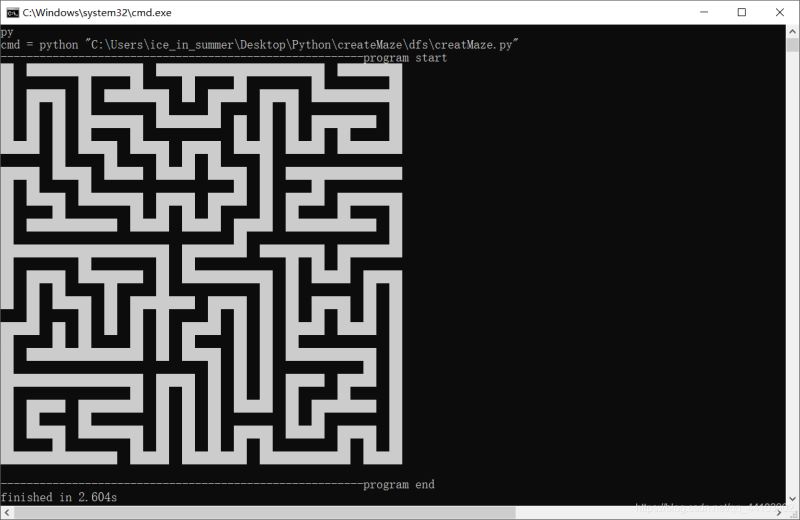Click the 'program end' text
The image size is (800, 520).
click(x=399, y=484)
